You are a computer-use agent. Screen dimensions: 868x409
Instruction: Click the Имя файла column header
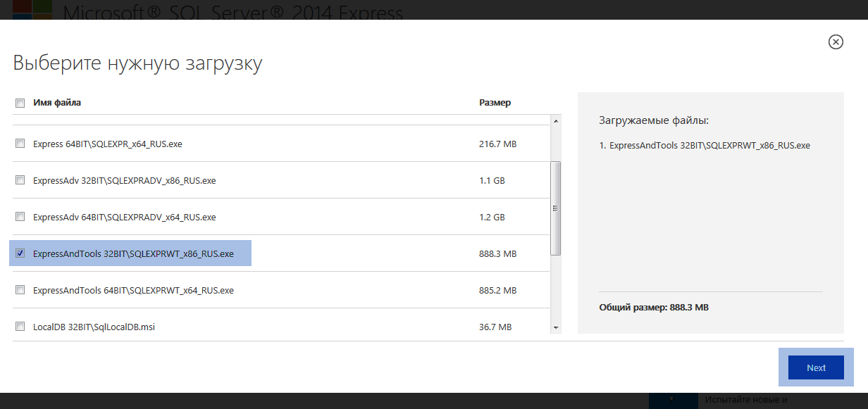[57, 103]
